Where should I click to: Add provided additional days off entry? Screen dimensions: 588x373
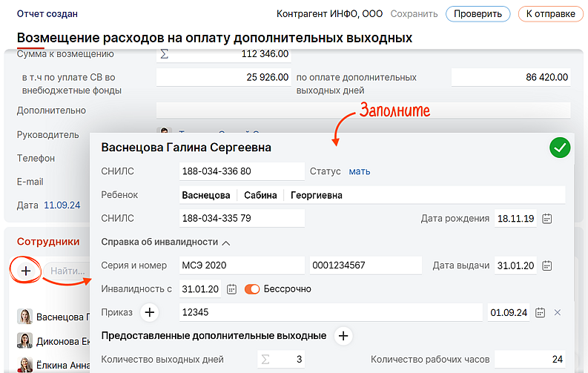(x=343, y=336)
